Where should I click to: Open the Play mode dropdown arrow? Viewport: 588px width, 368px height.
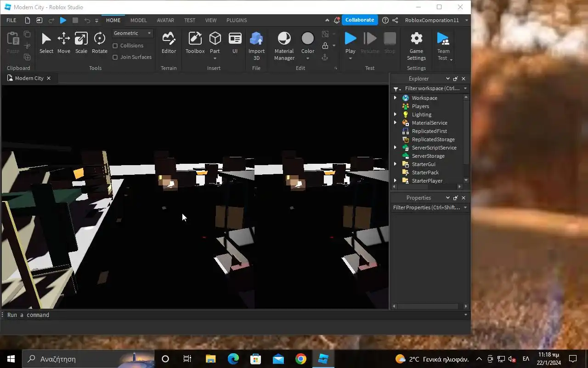click(350, 58)
